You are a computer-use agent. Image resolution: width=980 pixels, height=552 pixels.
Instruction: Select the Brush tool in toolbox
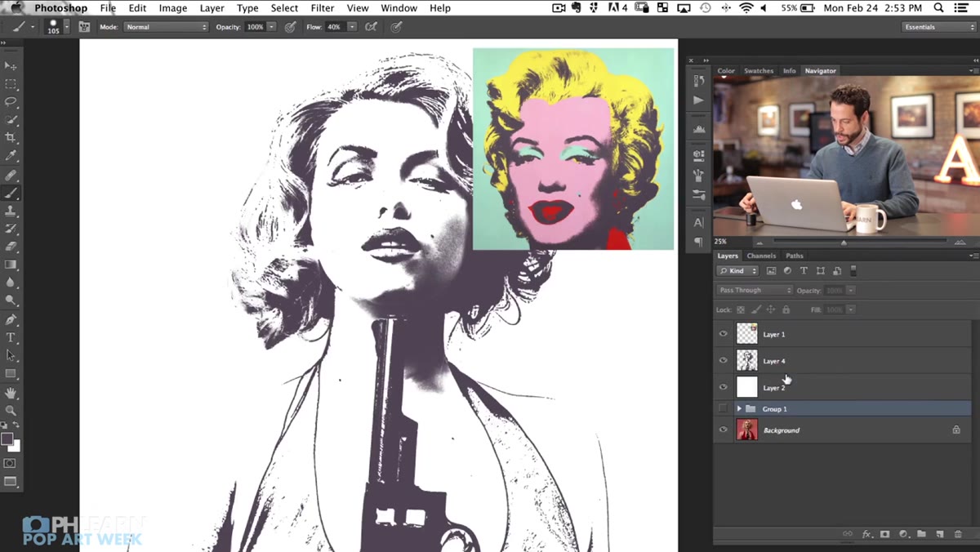click(x=11, y=194)
